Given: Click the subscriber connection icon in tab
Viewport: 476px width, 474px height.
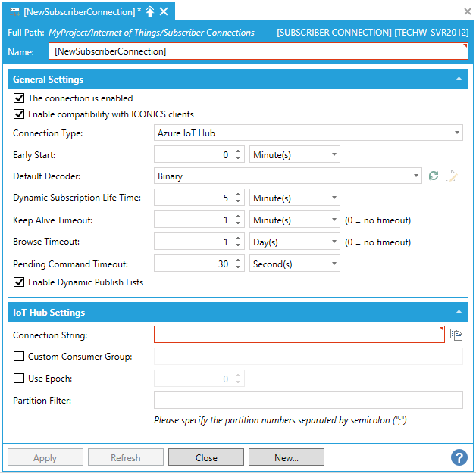Looking at the screenshot, I should [14, 11].
